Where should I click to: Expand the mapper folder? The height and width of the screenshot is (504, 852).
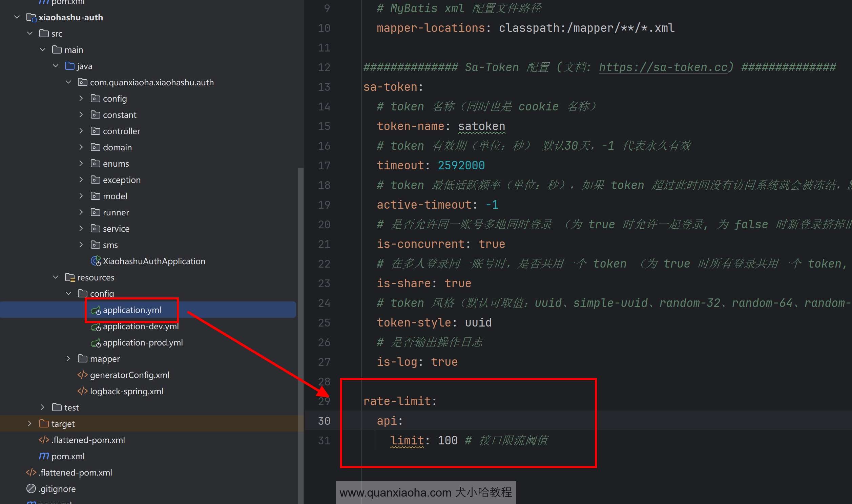68,359
